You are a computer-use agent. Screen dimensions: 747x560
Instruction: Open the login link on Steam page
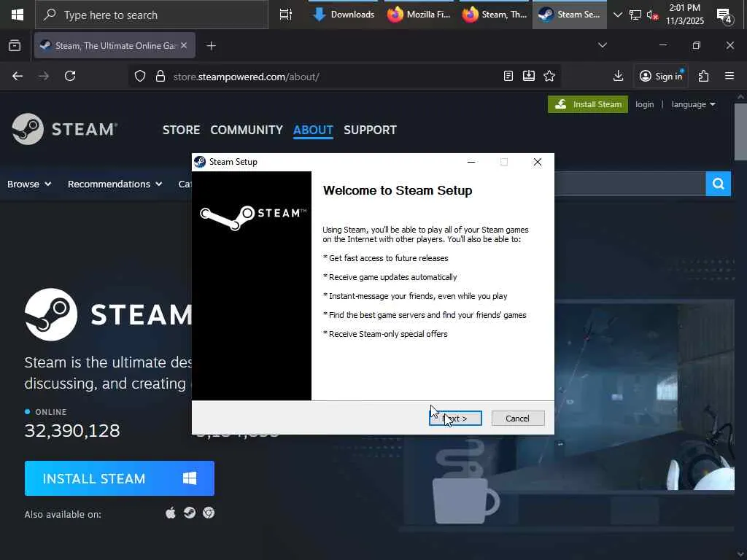(x=644, y=104)
